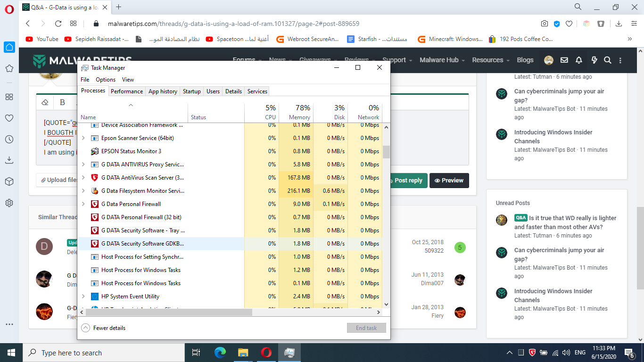Open Settings gear in Opera sidebar

coord(9,203)
